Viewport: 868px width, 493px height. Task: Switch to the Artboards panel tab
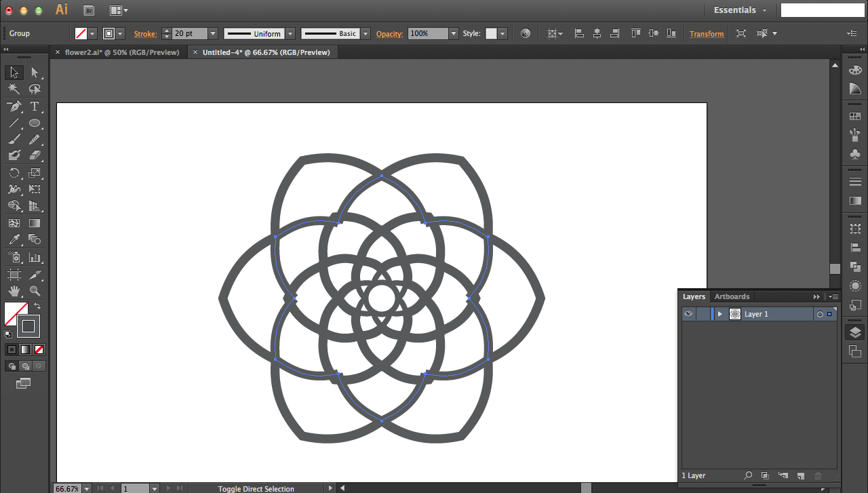click(732, 296)
